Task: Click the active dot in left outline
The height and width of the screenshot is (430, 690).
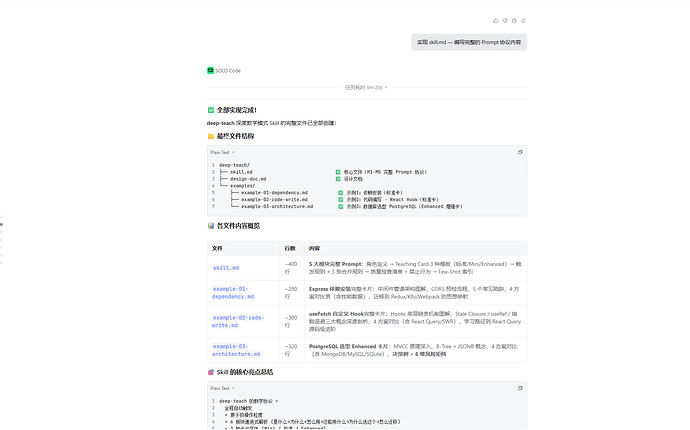Action: tap(1, 224)
